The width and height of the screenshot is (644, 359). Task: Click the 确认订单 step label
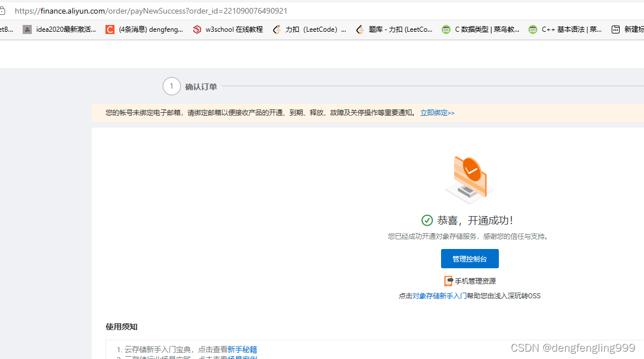pos(201,87)
